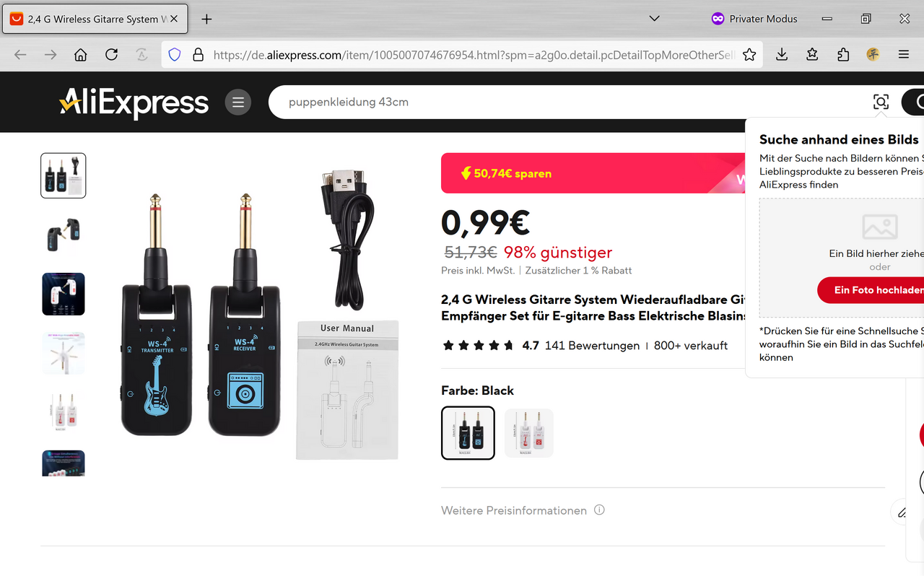
Task: Open Firefox application menu
Action: pos(904,55)
